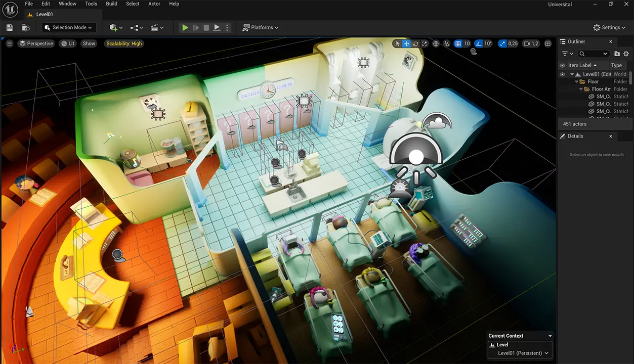Expand the Platforms dropdown

pyautogui.click(x=261, y=28)
